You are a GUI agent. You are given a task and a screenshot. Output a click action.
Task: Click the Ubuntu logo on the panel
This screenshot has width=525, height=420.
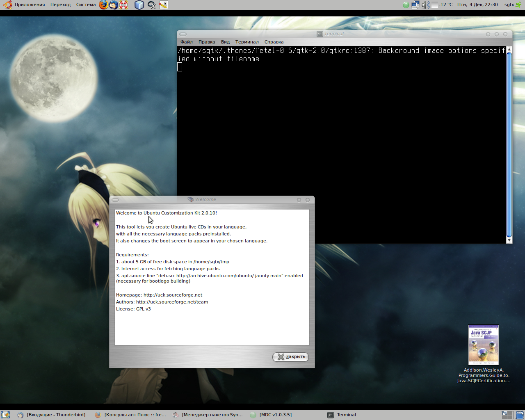[7, 5]
